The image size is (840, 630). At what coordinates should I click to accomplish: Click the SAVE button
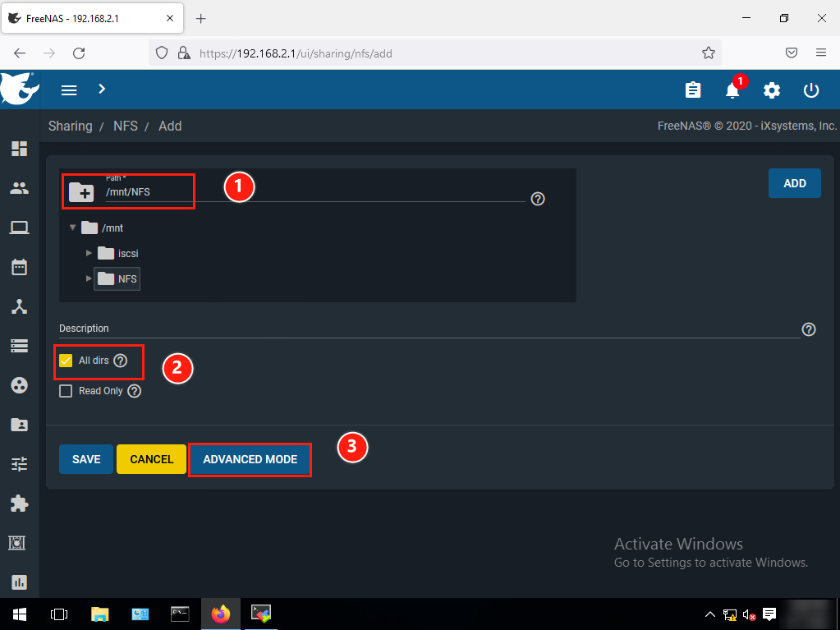click(86, 459)
